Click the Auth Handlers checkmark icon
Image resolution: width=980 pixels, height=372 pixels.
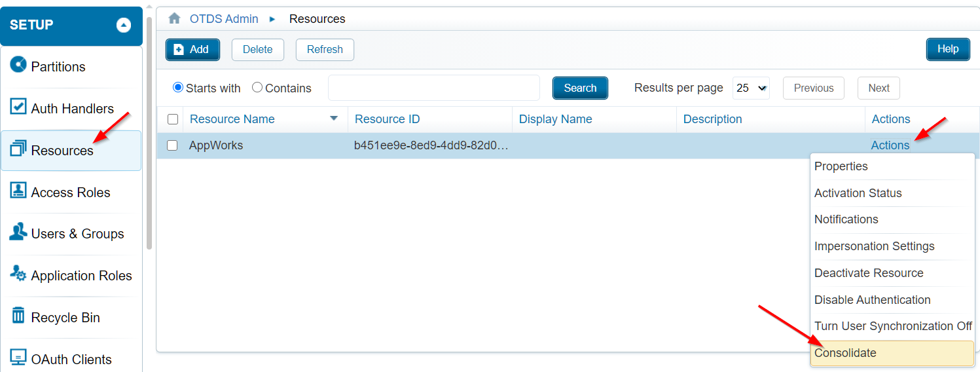18,107
